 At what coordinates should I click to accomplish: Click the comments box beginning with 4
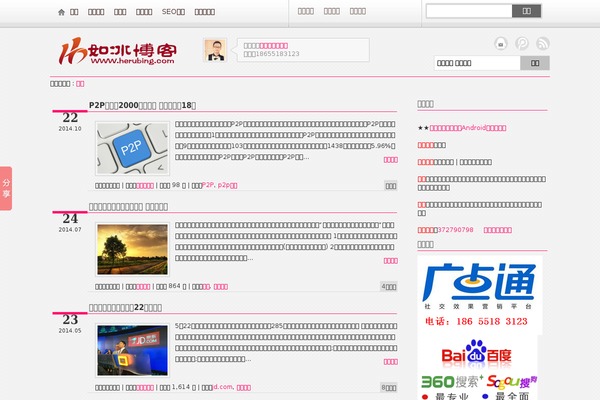pyautogui.click(x=389, y=287)
